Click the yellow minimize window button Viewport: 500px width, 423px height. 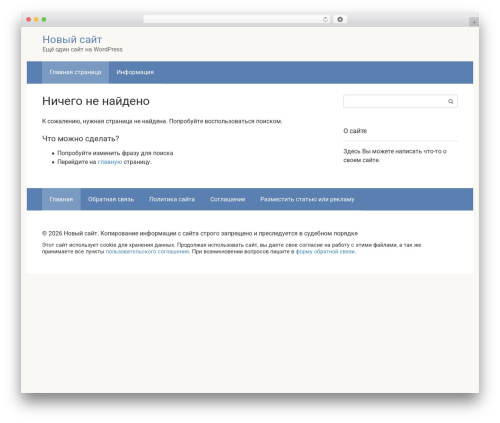[36, 19]
